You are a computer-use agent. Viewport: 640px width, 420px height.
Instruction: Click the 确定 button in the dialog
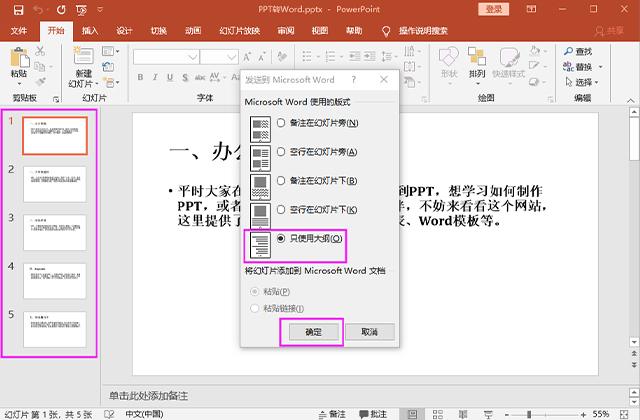(313, 332)
